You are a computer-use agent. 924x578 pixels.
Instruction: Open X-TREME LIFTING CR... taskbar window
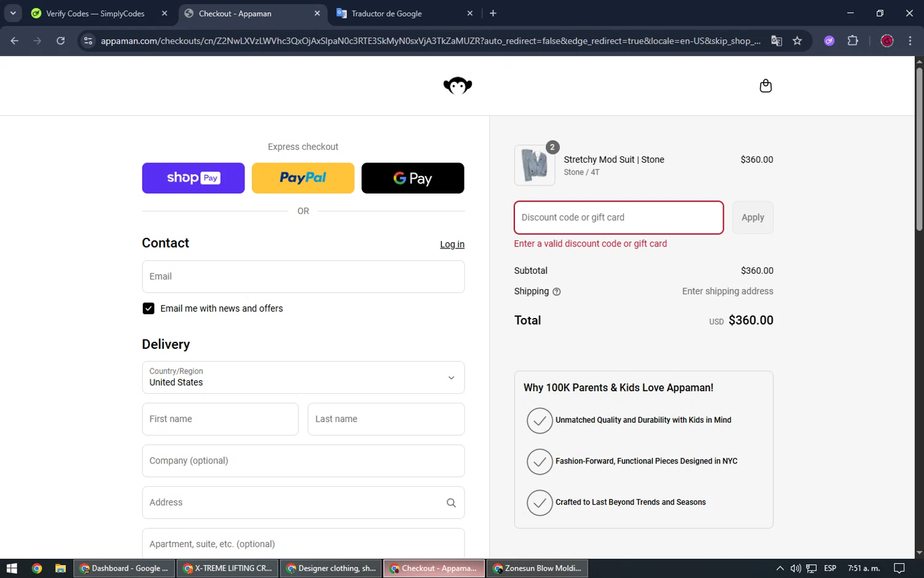pos(227,568)
